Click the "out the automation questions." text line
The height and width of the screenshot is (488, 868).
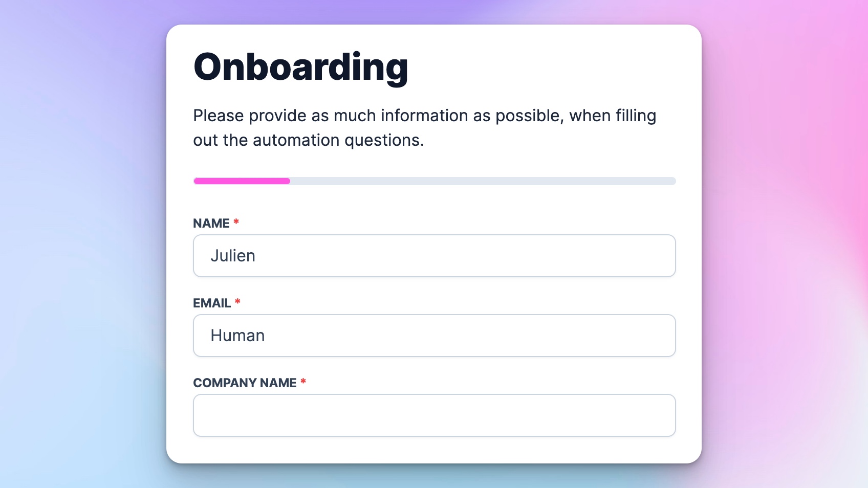tap(308, 141)
